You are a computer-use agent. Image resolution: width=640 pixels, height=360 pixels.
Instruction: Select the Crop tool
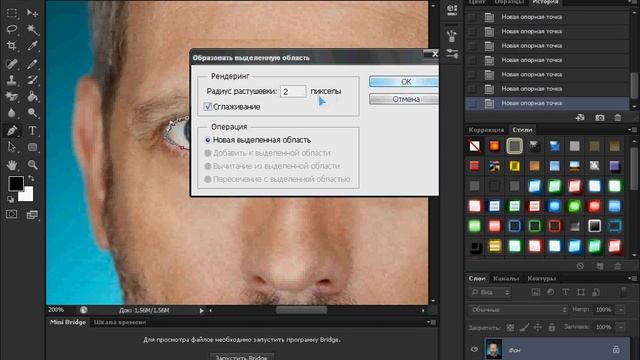point(12,45)
